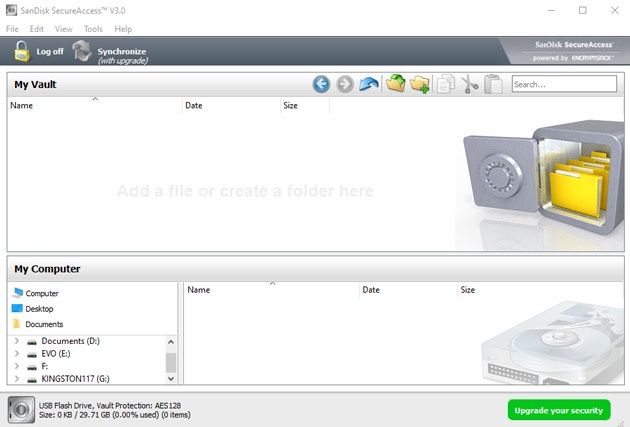630x427 pixels.
Task: Click the drive tree scrollbar up arrow
Action: pos(171,342)
